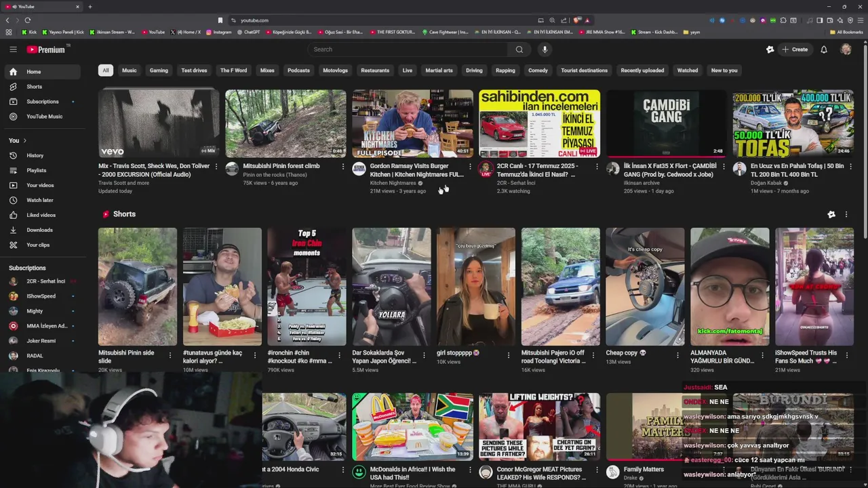Select the Martial arts filter chip
This screenshot has height=488, width=868.
coord(439,70)
